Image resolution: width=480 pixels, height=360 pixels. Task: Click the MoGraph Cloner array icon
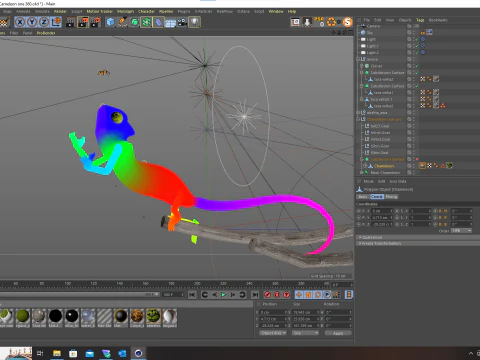pyautogui.click(x=146, y=22)
